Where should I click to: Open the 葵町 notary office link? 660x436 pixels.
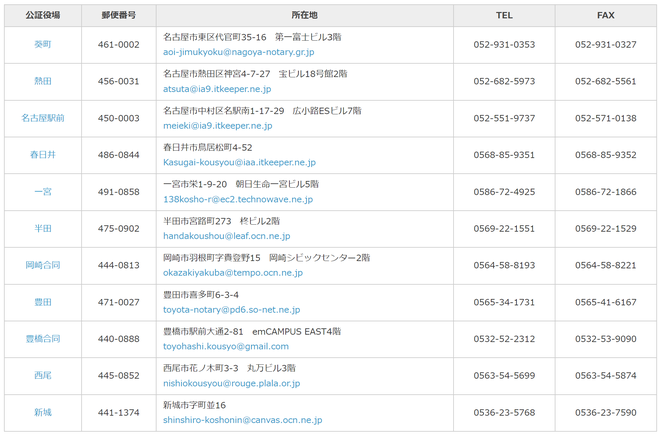43,45
